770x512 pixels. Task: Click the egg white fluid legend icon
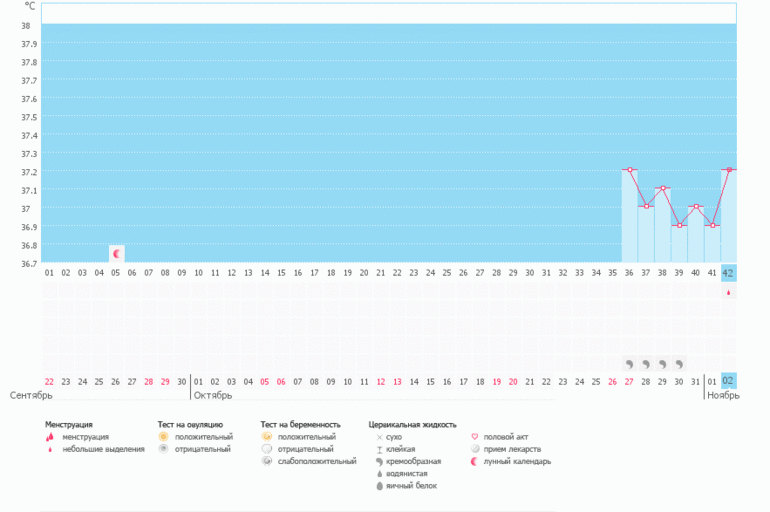379,486
